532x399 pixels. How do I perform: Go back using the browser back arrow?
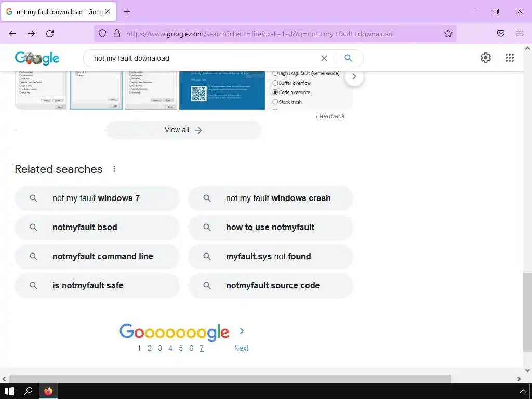(12, 34)
